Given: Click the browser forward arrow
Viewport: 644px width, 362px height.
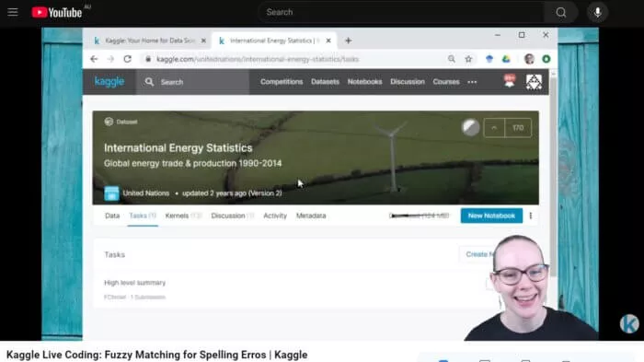Looking at the screenshot, I should [x=110, y=59].
